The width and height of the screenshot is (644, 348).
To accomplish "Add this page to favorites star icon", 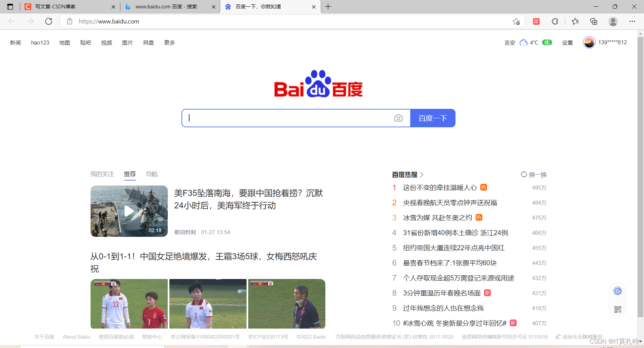I will click(516, 21).
